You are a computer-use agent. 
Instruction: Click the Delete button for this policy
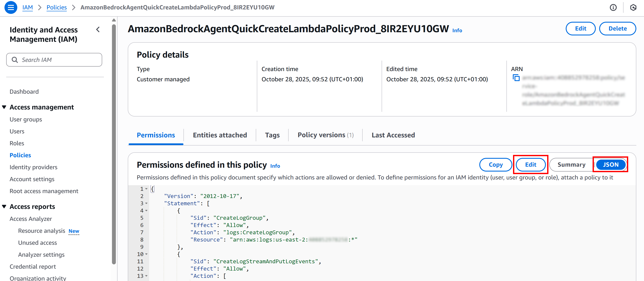pyautogui.click(x=618, y=29)
